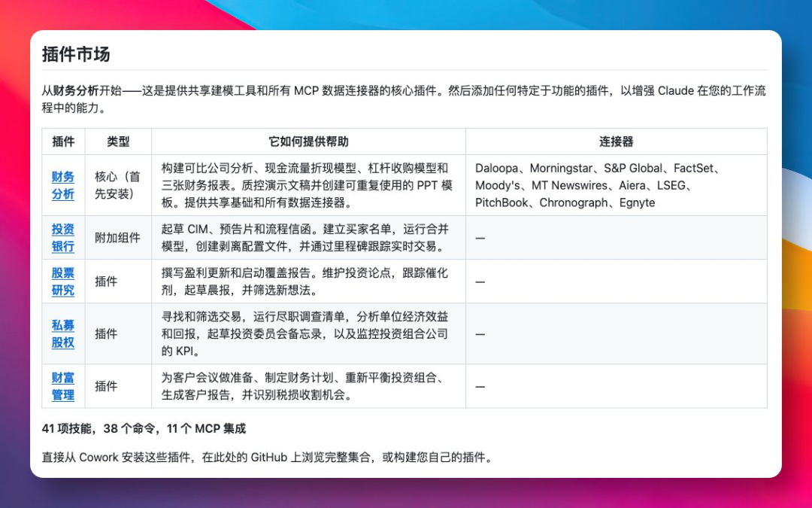Click the sentence starting 直接从 Cowork 安装
This screenshot has height=508, width=812.
click(x=268, y=458)
